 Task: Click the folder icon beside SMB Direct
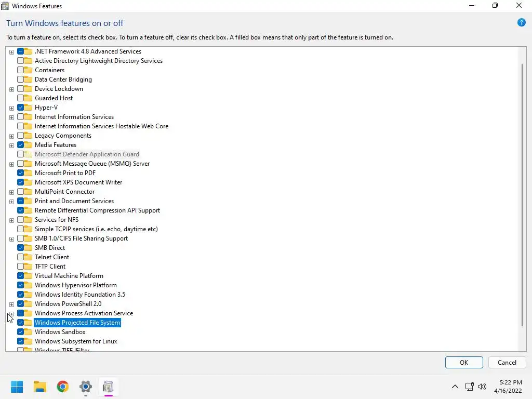click(29, 248)
